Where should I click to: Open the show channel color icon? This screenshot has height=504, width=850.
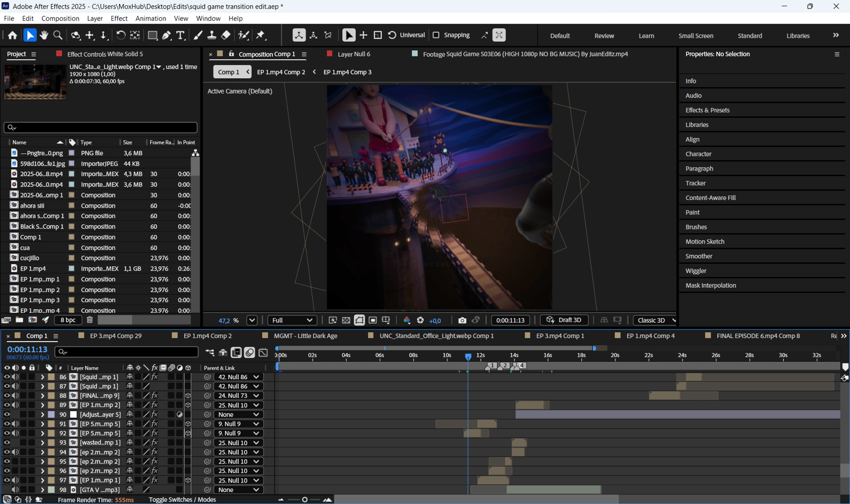(x=407, y=321)
